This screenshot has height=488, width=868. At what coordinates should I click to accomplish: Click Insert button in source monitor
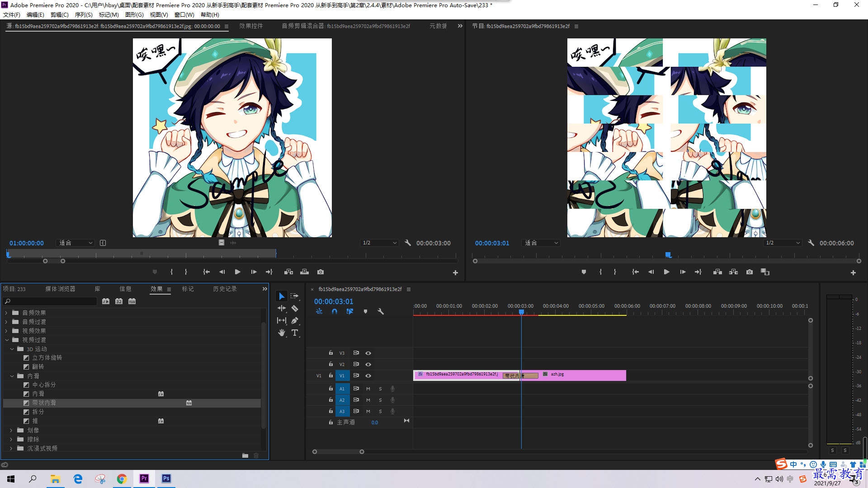tap(288, 272)
